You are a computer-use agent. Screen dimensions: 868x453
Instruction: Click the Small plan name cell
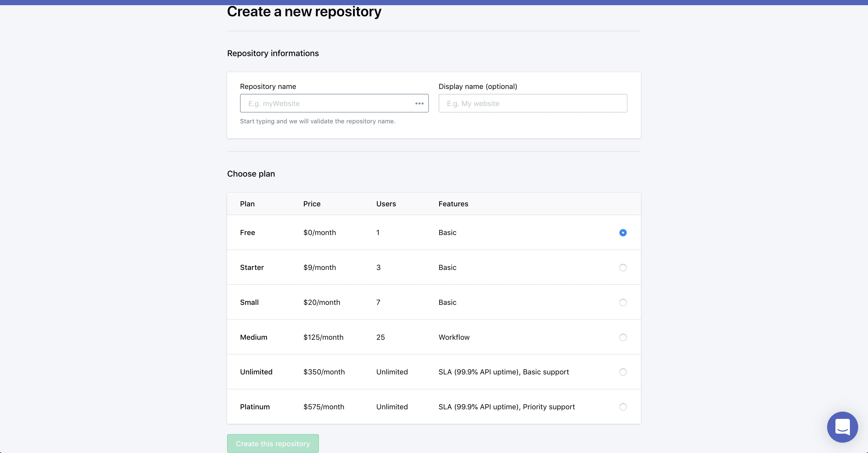pyautogui.click(x=249, y=303)
